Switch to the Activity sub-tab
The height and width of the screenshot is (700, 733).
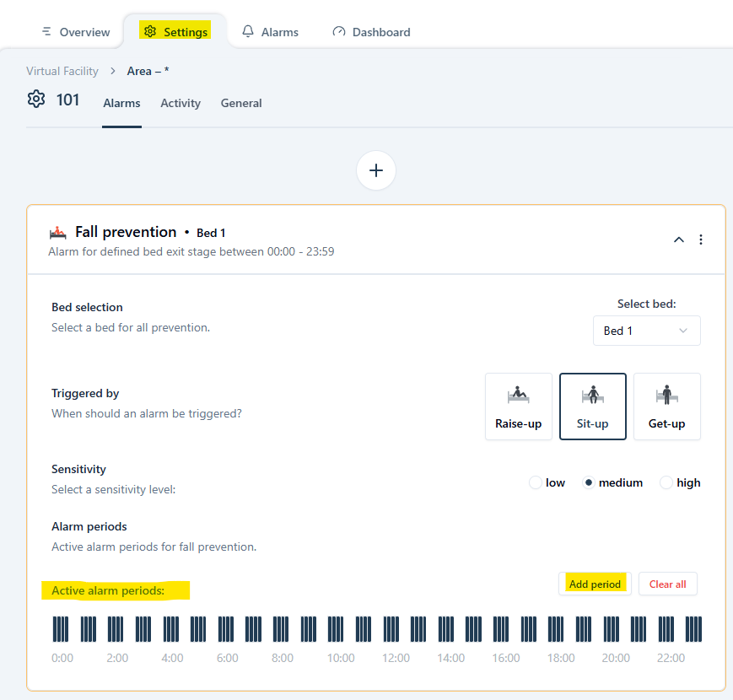click(181, 103)
